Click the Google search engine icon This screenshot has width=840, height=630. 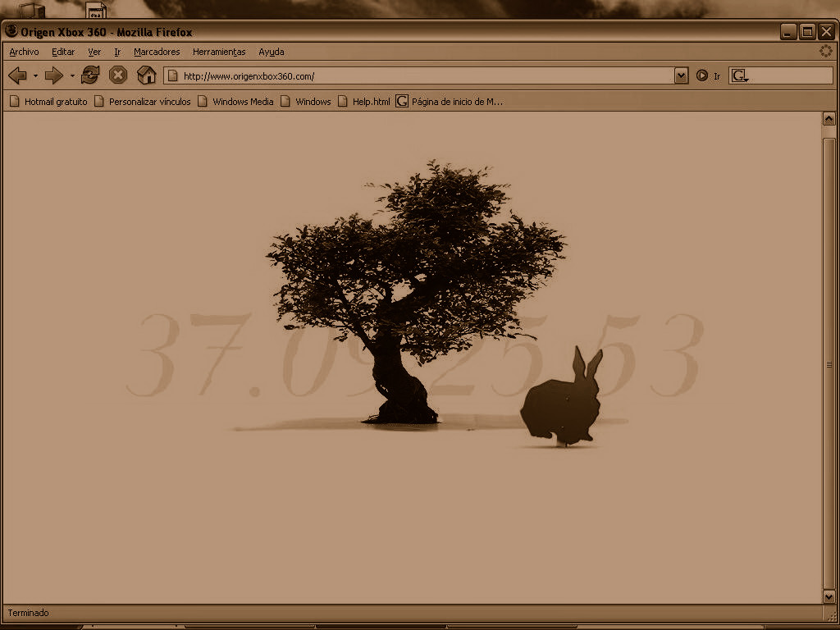click(739, 75)
